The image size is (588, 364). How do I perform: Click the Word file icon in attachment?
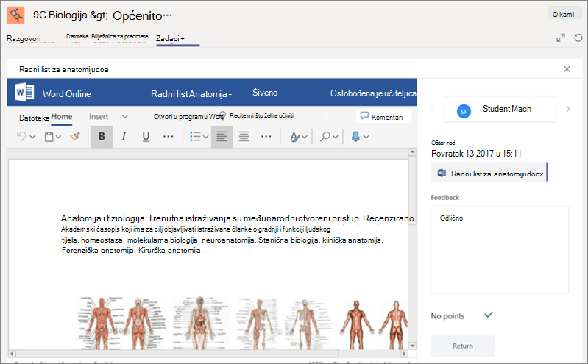point(442,174)
